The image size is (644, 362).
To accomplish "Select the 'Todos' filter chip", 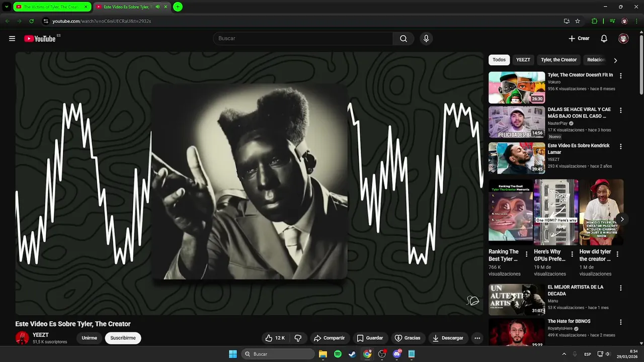I will pos(499,60).
